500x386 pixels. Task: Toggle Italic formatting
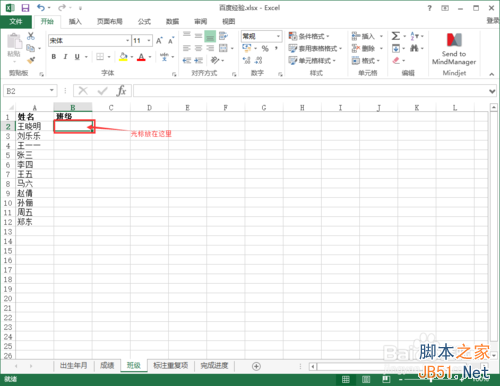click(x=65, y=57)
